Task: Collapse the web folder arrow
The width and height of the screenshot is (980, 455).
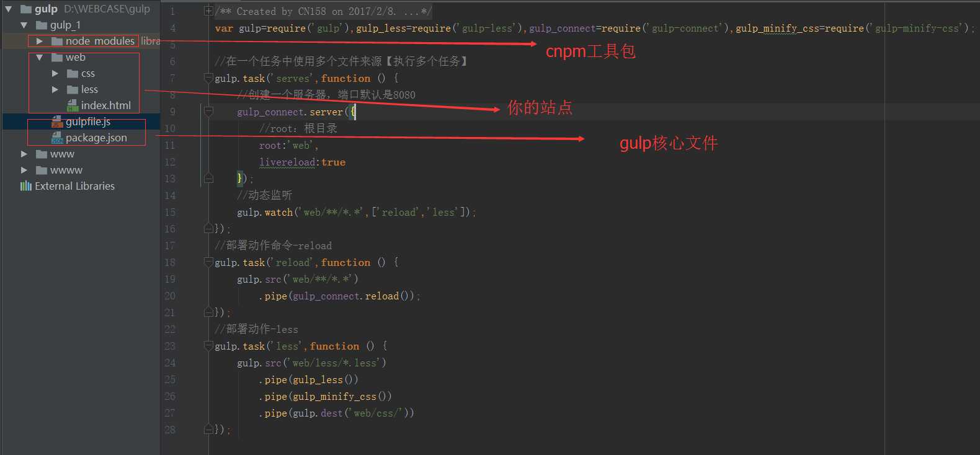Action: click(x=40, y=58)
